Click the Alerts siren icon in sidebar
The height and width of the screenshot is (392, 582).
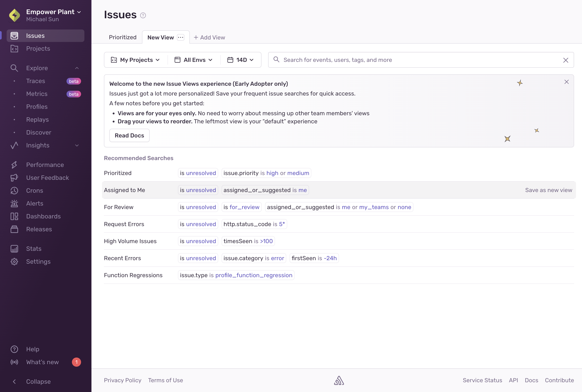tap(14, 203)
